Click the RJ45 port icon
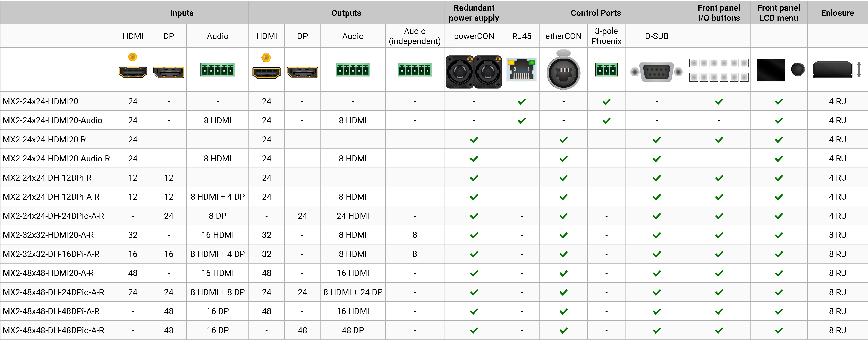This screenshot has width=868, height=343. click(521, 70)
